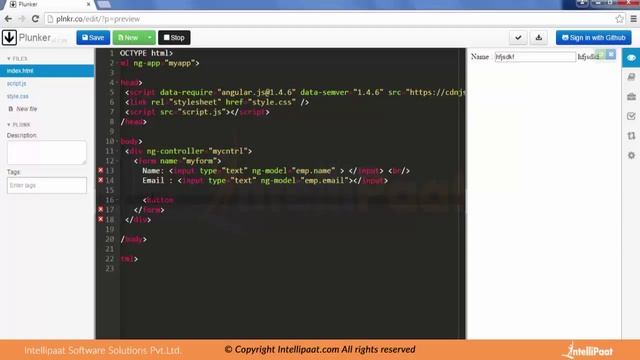Image resolution: width=640 pixels, height=360 pixels.
Task: Click the green refresh icon in preview
Action: (600, 54)
